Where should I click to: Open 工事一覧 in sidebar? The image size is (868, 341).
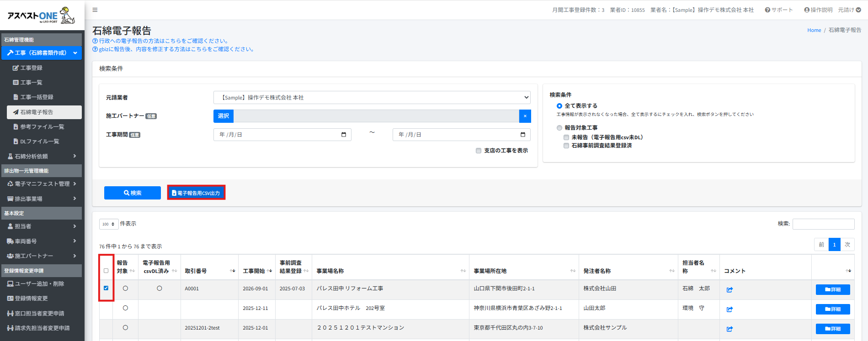click(31, 83)
